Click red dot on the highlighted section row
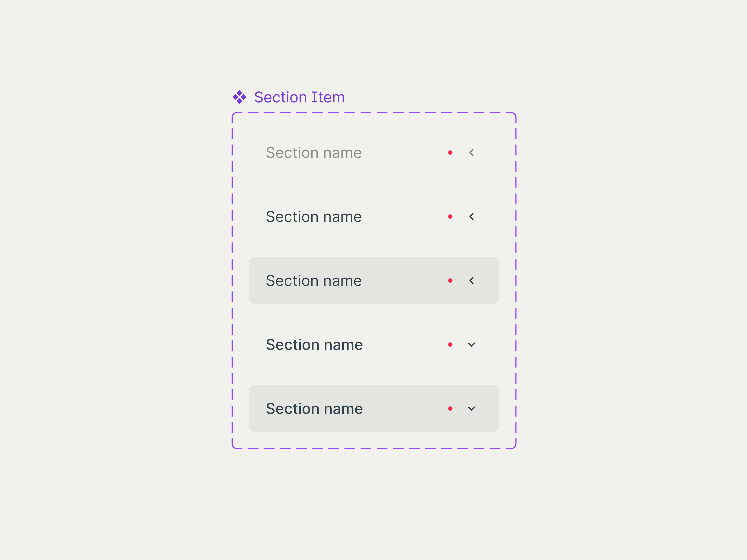 [x=450, y=280]
